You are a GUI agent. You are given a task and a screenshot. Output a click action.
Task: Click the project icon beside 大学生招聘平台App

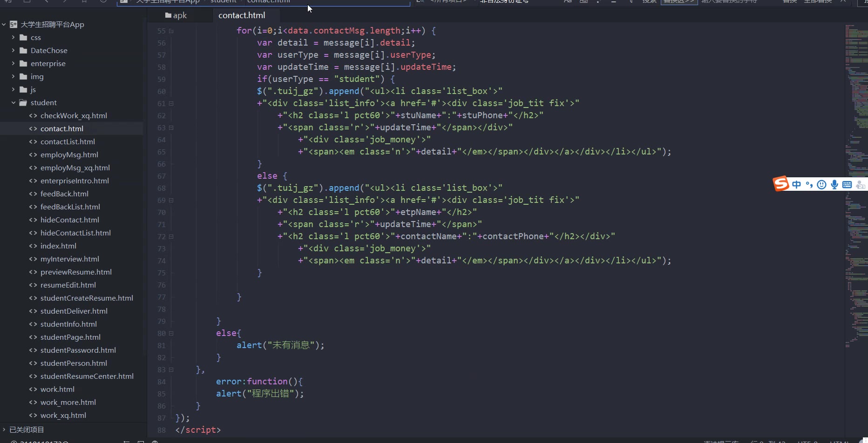[14, 24]
